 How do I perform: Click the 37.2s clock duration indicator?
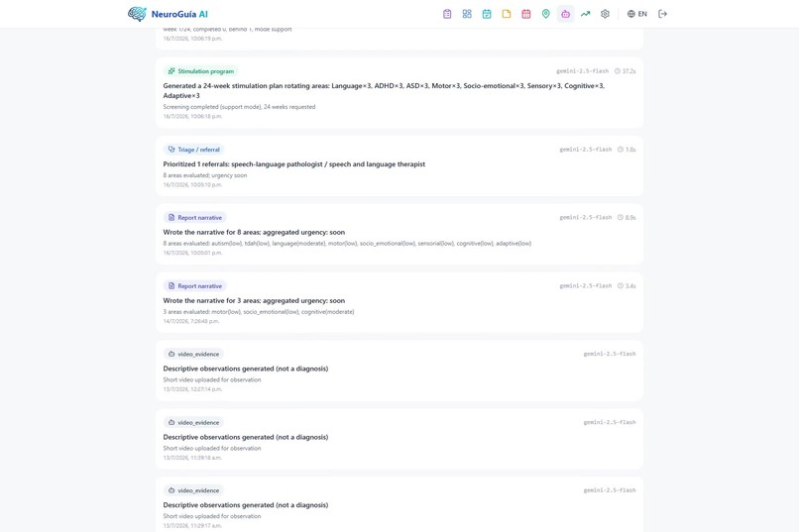click(x=626, y=71)
